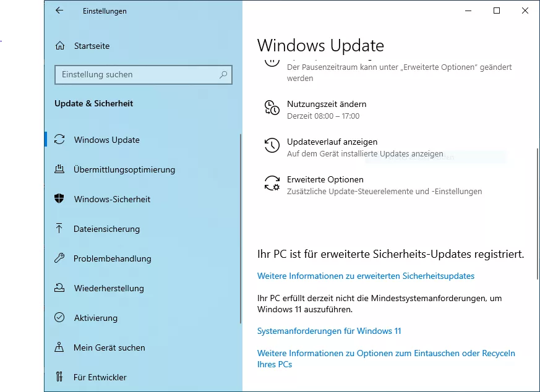Open link Weitere Informationen zu erweiterten Sicherheitsupdates
The width and height of the screenshot is (540, 392).
pos(366,276)
